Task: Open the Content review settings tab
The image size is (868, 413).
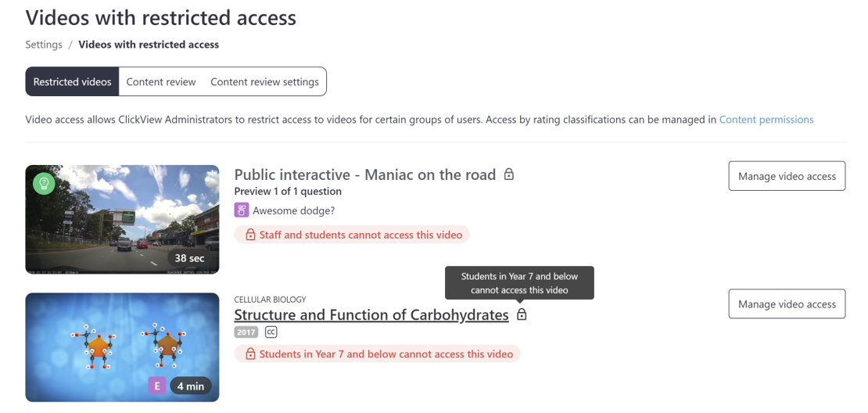Action: tap(264, 82)
